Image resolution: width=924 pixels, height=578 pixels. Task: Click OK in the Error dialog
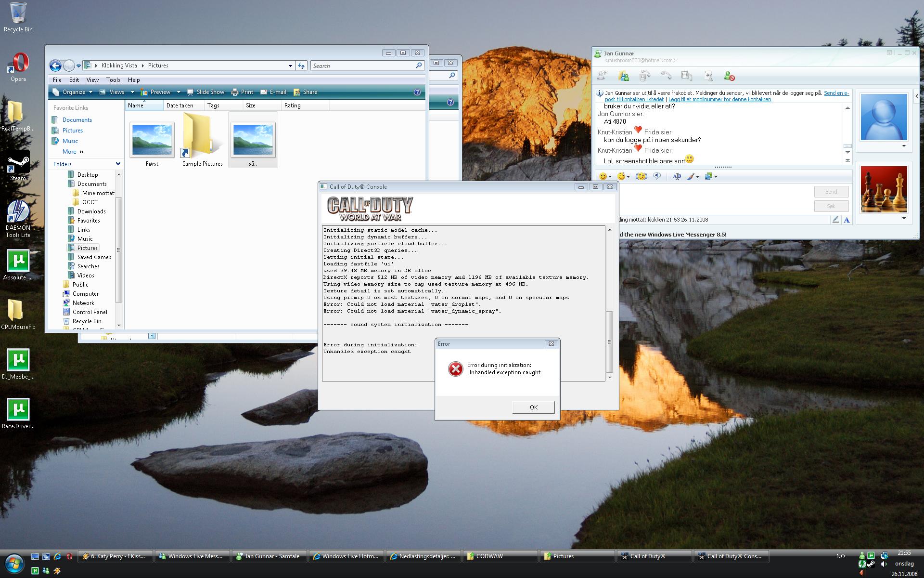(533, 407)
